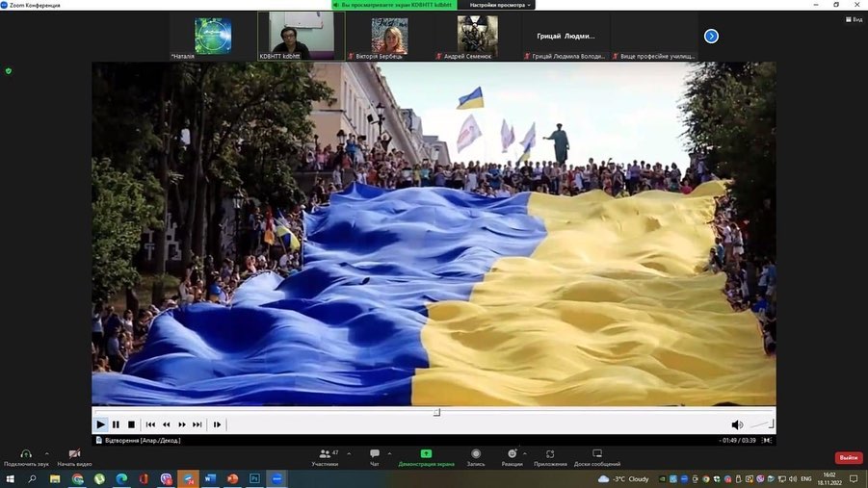The width and height of the screenshot is (868, 488).
Task: Select Грицай Людмила participant tile
Action: [566, 36]
